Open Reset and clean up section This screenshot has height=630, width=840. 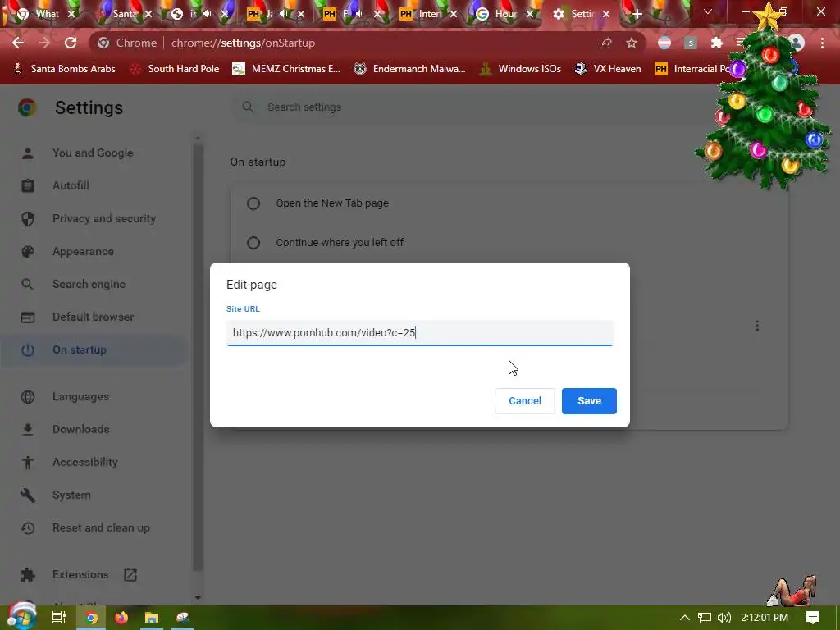[x=101, y=527]
